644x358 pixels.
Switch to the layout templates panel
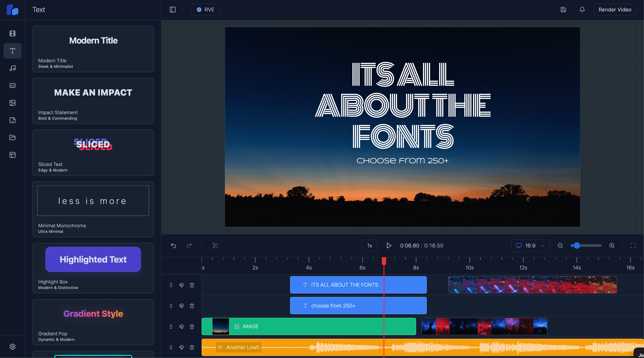12,155
